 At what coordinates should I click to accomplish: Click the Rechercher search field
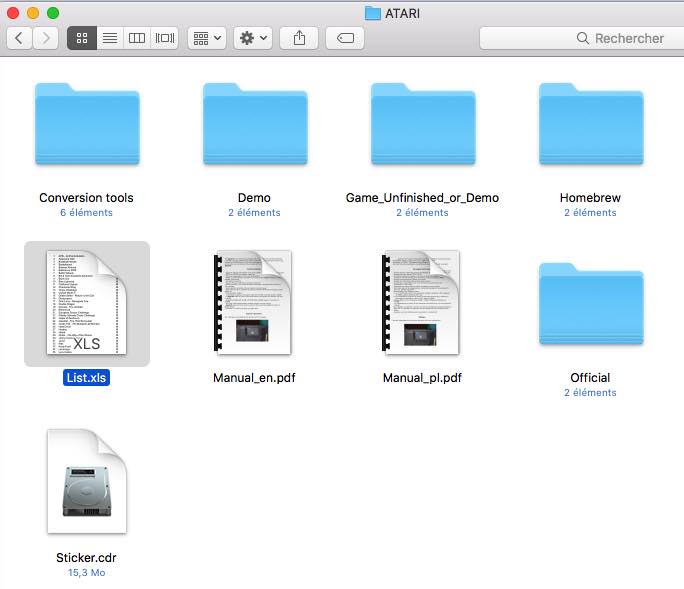click(590, 38)
